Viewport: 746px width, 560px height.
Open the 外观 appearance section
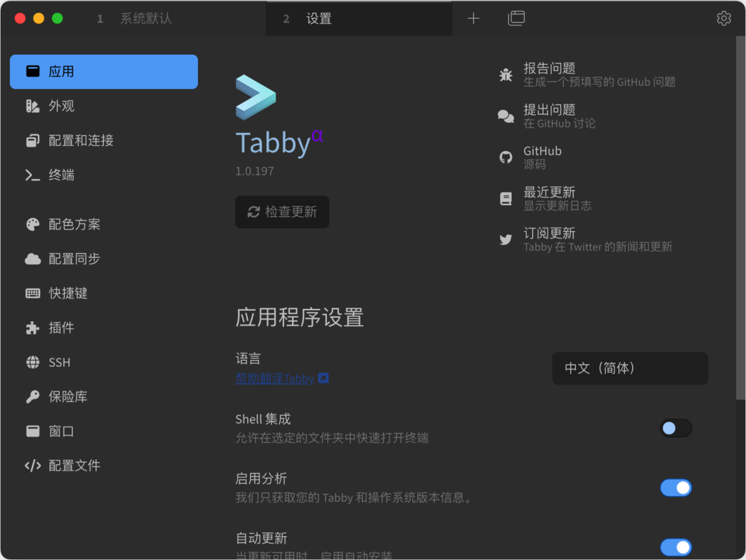click(104, 106)
